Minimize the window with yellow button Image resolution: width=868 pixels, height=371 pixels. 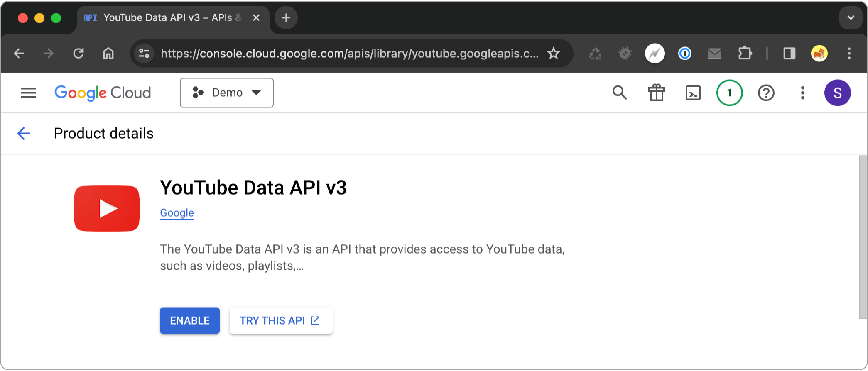(39, 18)
